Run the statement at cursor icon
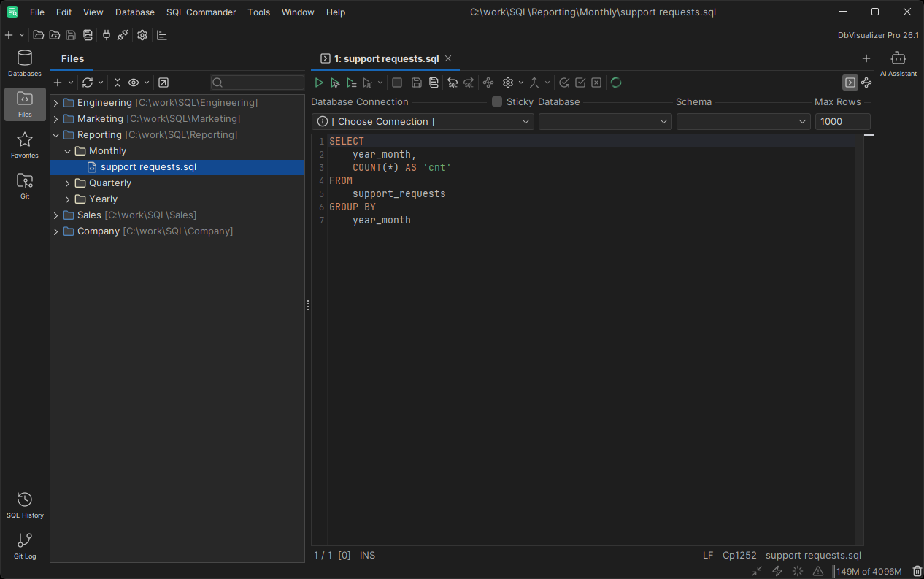Screen dimensions: 924x579 pos(335,83)
